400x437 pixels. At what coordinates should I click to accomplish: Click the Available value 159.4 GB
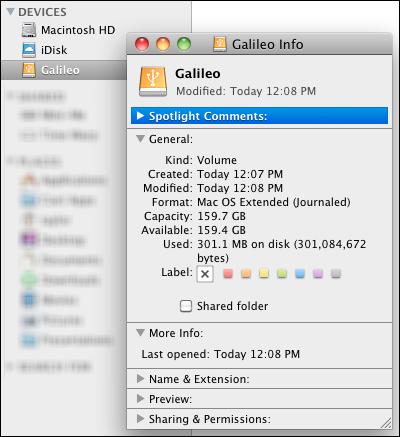[221, 230]
